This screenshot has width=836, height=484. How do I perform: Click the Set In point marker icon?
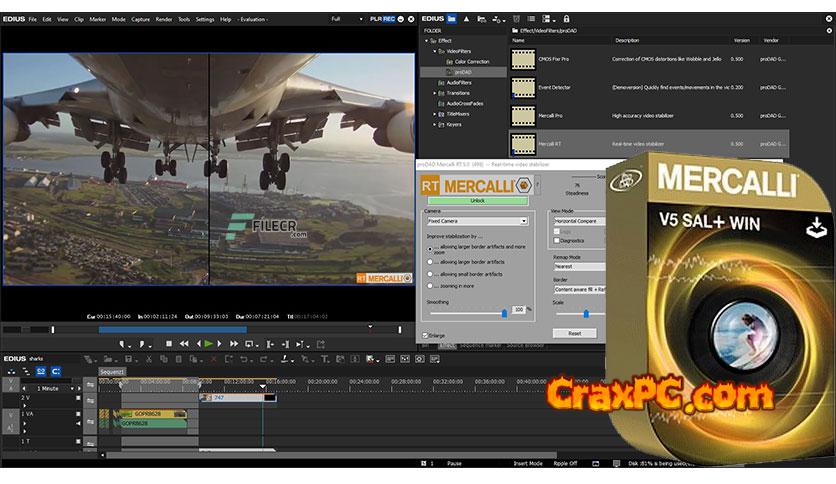point(122,343)
